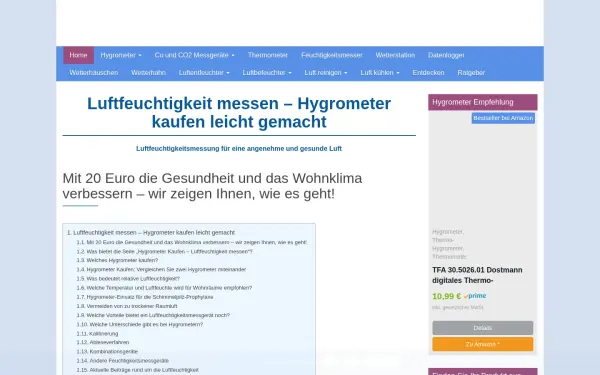The width and height of the screenshot is (600, 375).
Task: Expand Co und CO2 Messgeräte dropdown
Action: (x=194, y=55)
